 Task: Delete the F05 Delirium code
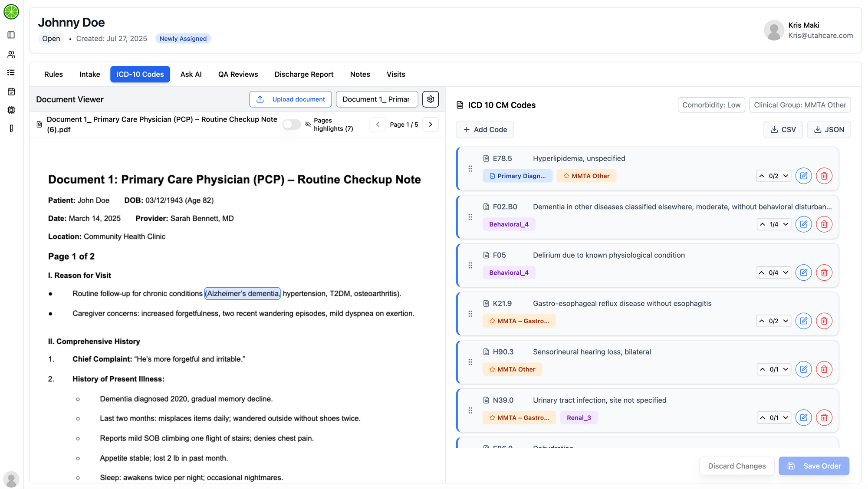pyautogui.click(x=824, y=272)
